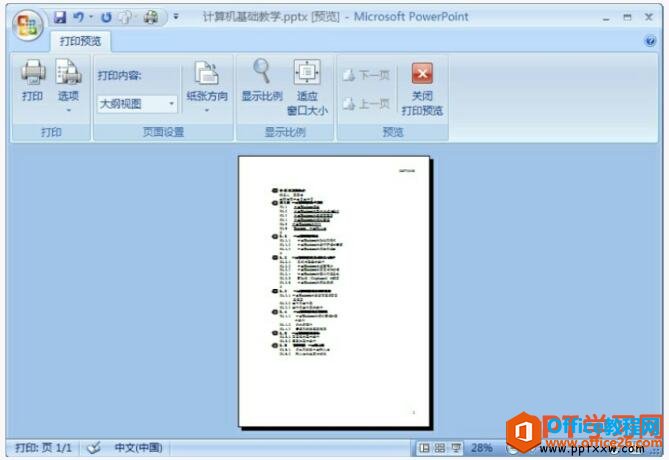Viewport: 669px width, 460px height.
Task: Open the Office Button menu
Action: 27,25
